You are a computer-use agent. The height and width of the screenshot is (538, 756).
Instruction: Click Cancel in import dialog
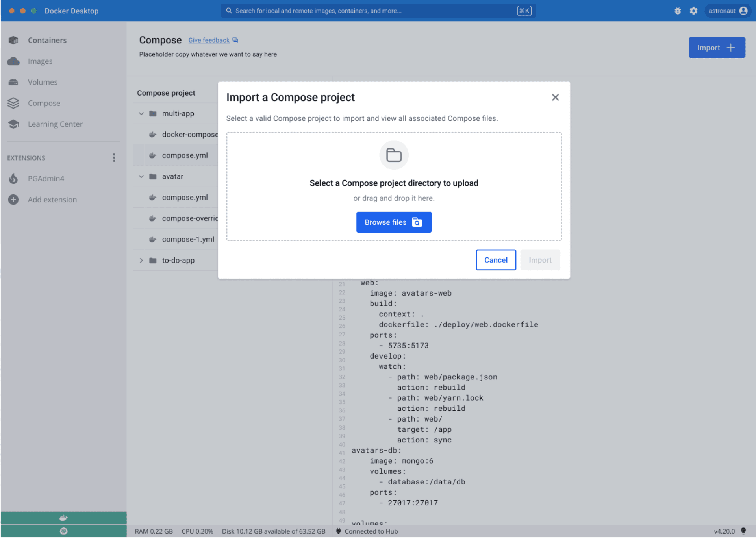(x=495, y=260)
